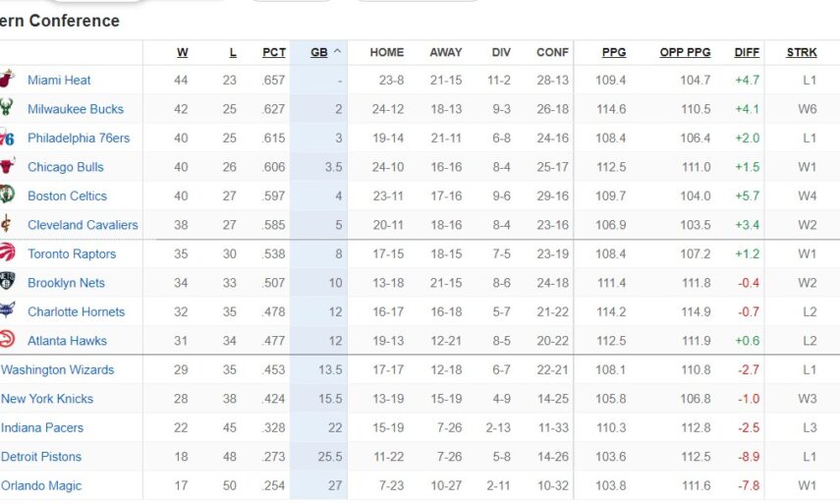Image resolution: width=840 pixels, height=504 pixels.
Task: Sort by OPP PPG column header
Action: pos(685,53)
